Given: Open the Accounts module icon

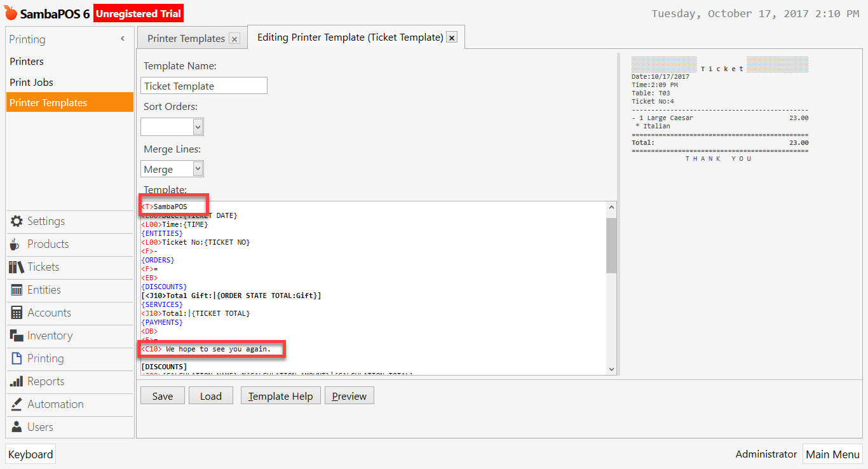Looking at the screenshot, I should (15, 313).
